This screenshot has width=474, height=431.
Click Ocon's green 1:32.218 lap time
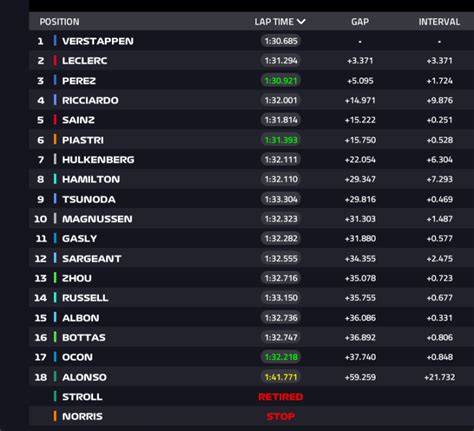coord(281,357)
